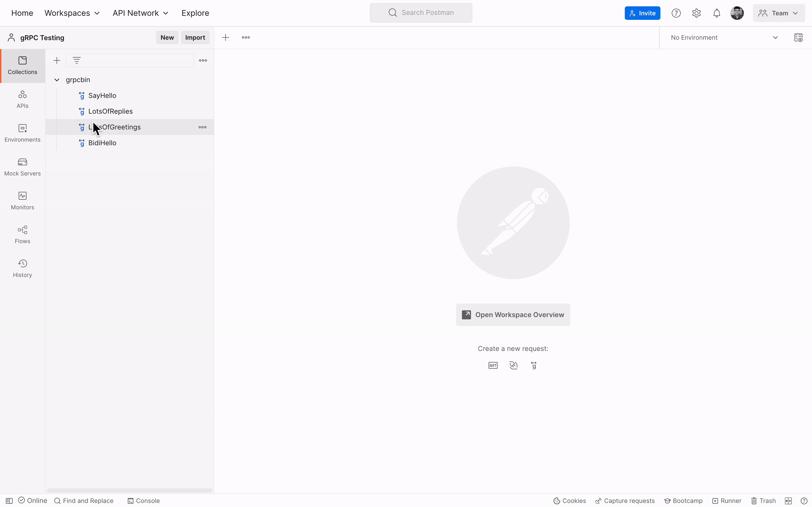Click the Import button
Image resolution: width=812 pixels, height=507 pixels.
tap(195, 38)
